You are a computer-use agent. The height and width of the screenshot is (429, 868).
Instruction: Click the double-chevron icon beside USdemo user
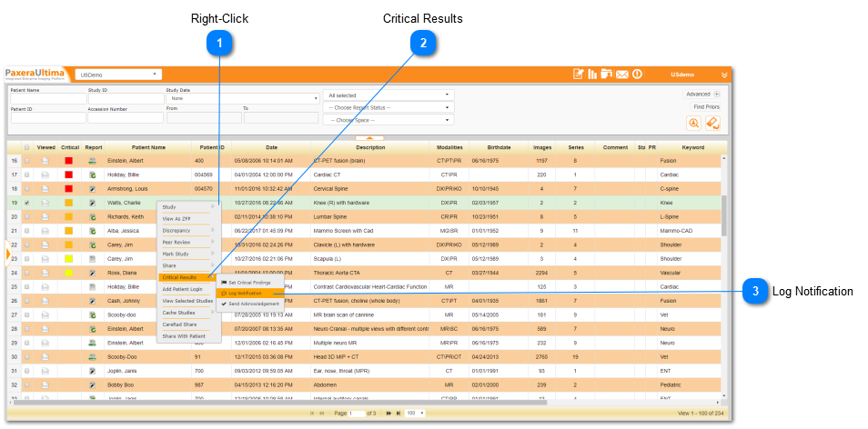[x=724, y=75]
